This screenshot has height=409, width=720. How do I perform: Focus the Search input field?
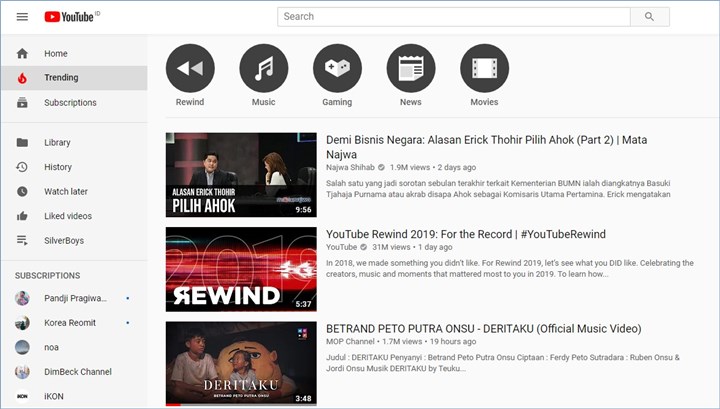pyautogui.click(x=454, y=17)
